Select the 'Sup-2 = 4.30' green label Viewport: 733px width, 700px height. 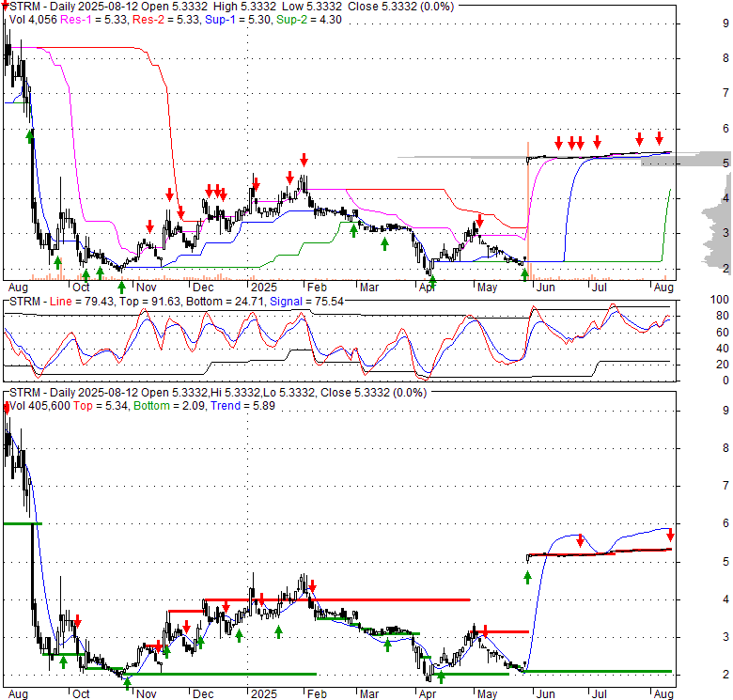309,20
